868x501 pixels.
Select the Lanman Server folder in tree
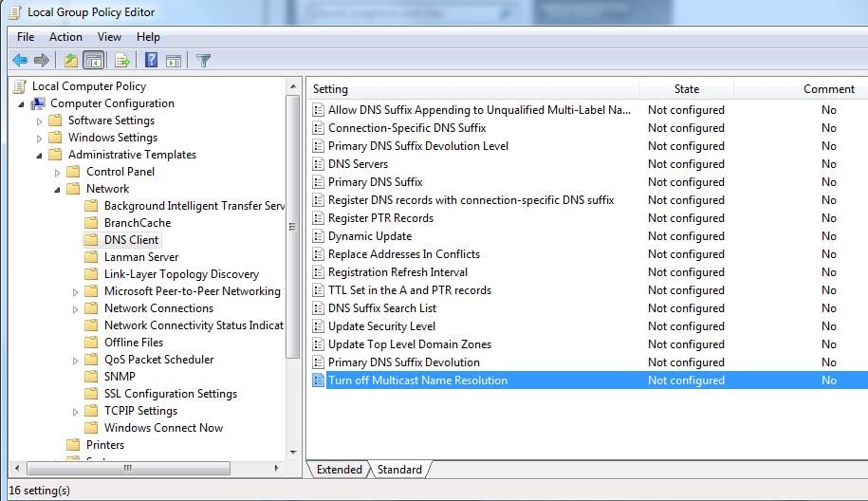[140, 257]
